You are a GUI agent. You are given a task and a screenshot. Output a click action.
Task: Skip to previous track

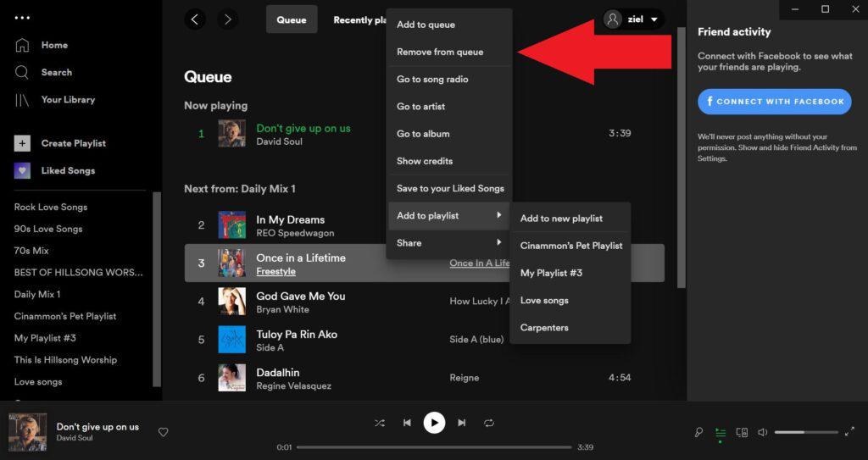coord(407,423)
